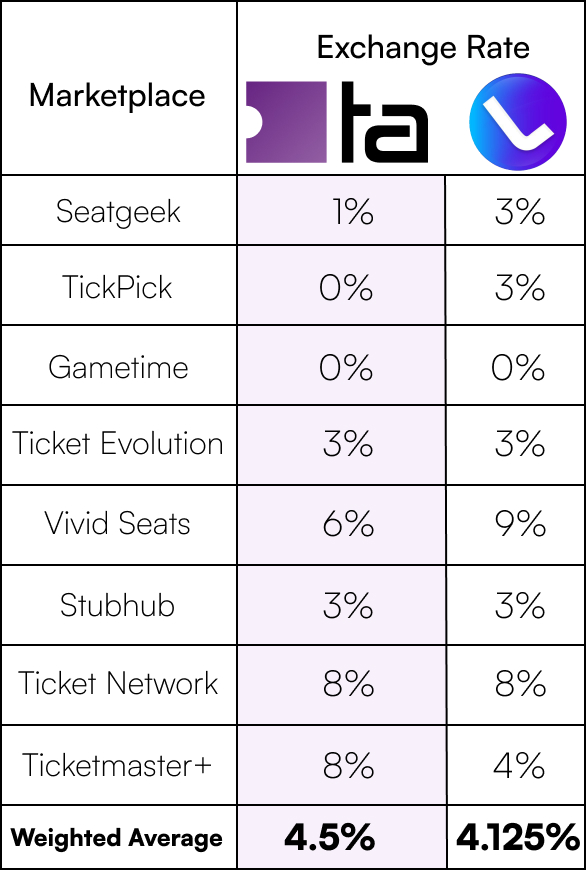
Task: Select the Marketplace column header
Action: [x=117, y=96]
